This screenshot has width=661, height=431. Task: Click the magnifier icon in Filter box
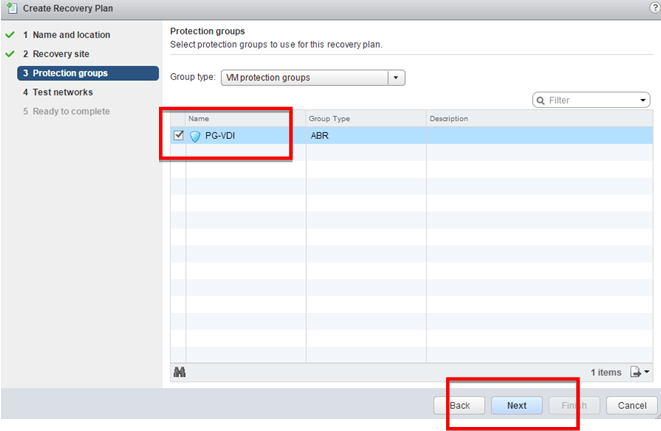(x=541, y=100)
